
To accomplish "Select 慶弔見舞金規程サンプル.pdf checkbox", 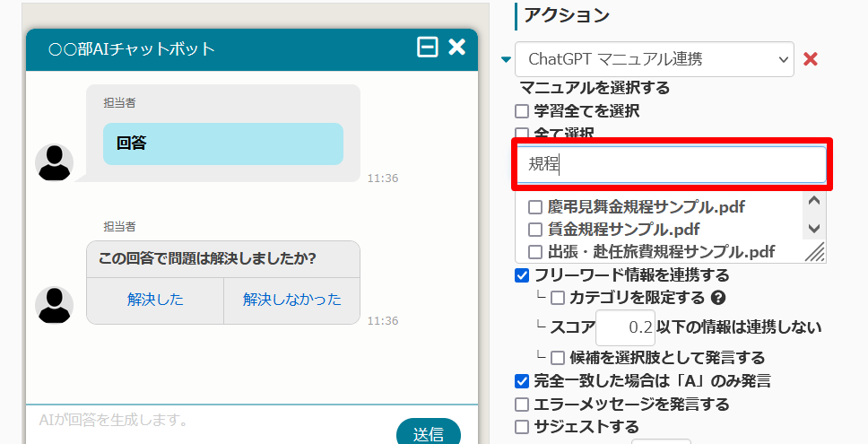I will 535,207.
